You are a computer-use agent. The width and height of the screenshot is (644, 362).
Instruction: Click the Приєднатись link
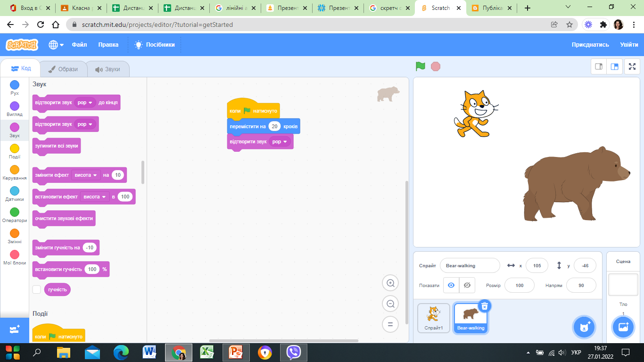tap(590, 45)
